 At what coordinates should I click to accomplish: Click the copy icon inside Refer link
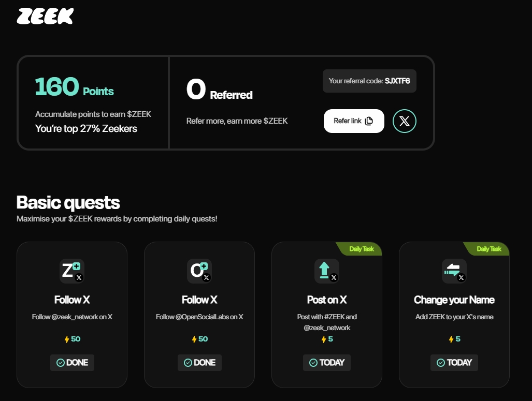pos(369,121)
